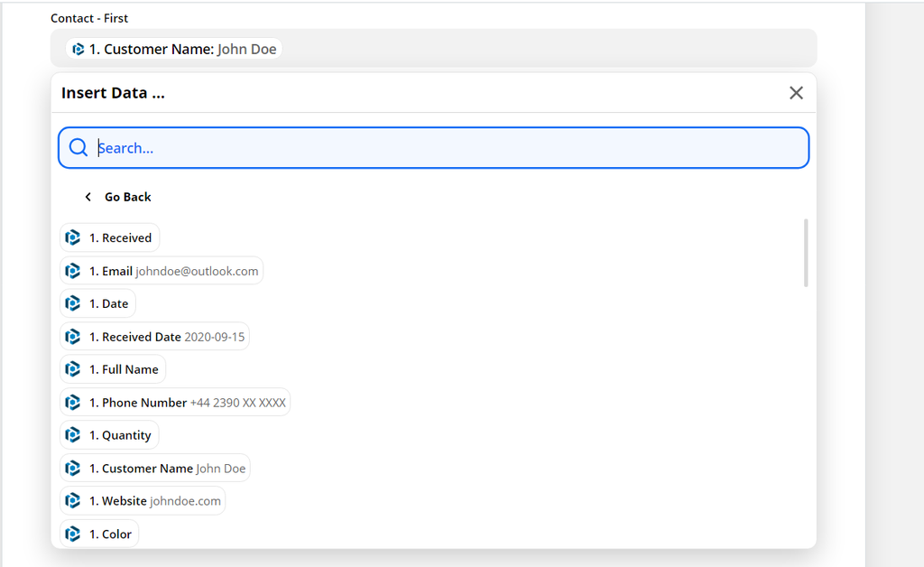The height and width of the screenshot is (567, 924).
Task: Click the app icon beside "1. Received"
Action: [73, 237]
